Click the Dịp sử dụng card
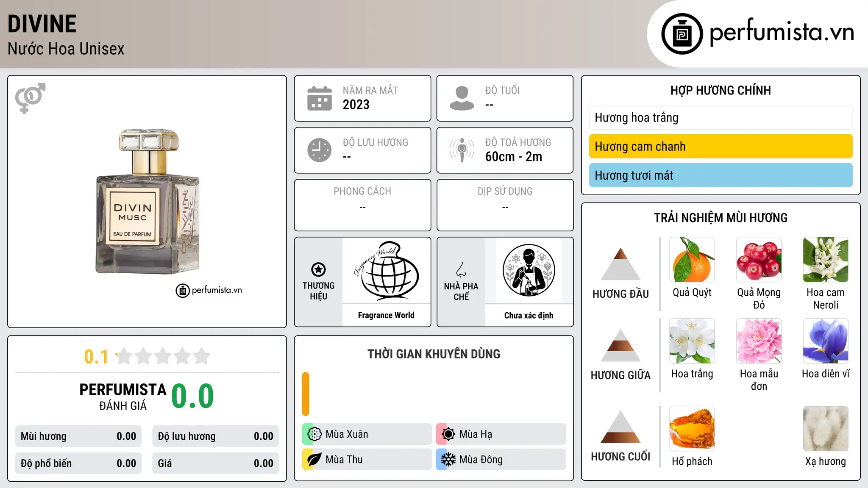 pyautogui.click(x=505, y=205)
